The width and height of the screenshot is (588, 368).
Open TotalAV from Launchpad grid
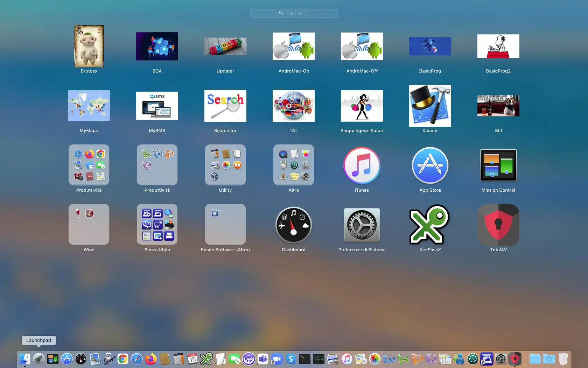pos(498,225)
